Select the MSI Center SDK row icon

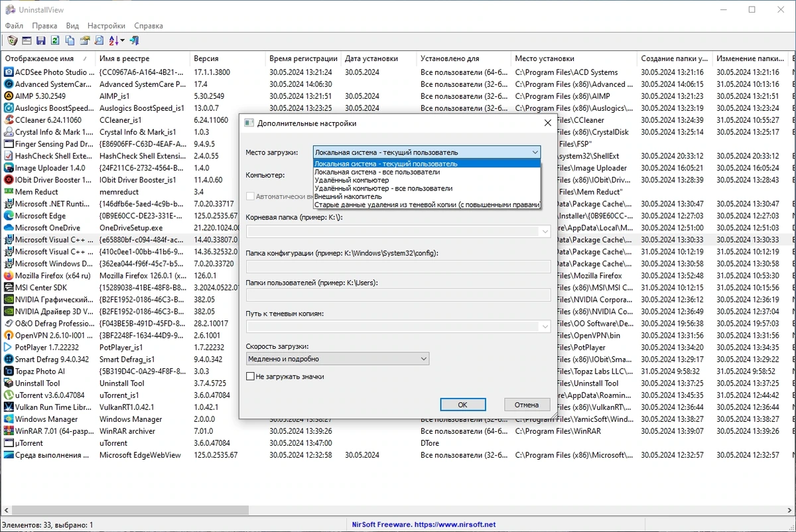(x=9, y=287)
